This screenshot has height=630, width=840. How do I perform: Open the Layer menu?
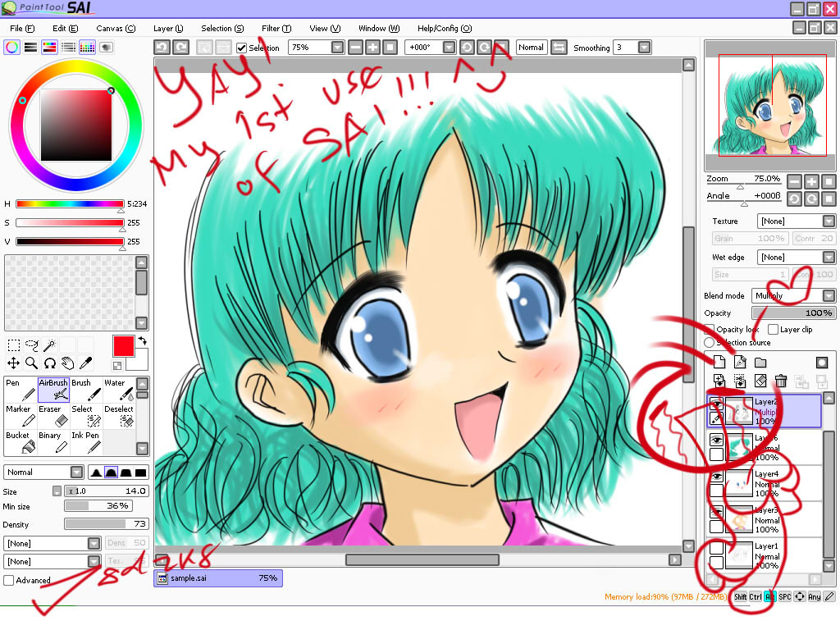click(x=168, y=29)
